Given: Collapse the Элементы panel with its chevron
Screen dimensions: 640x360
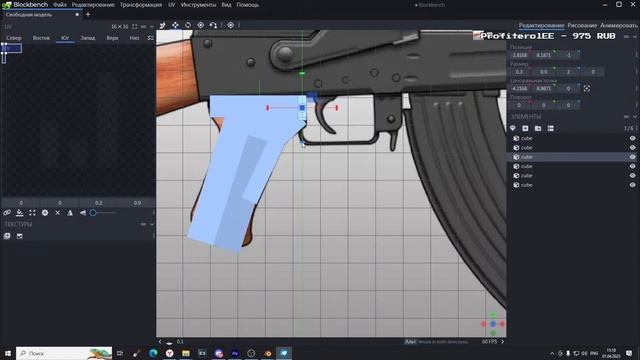Looking at the screenshot, I should click(635, 117).
